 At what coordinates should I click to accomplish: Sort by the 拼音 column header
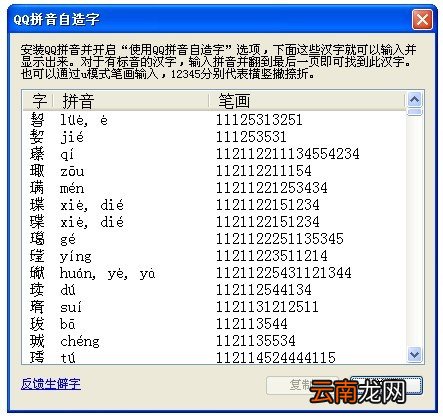click(131, 101)
